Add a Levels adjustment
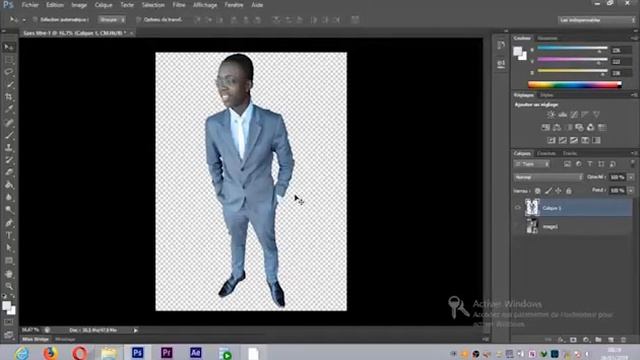The height and width of the screenshot is (360, 640). pos(562,115)
